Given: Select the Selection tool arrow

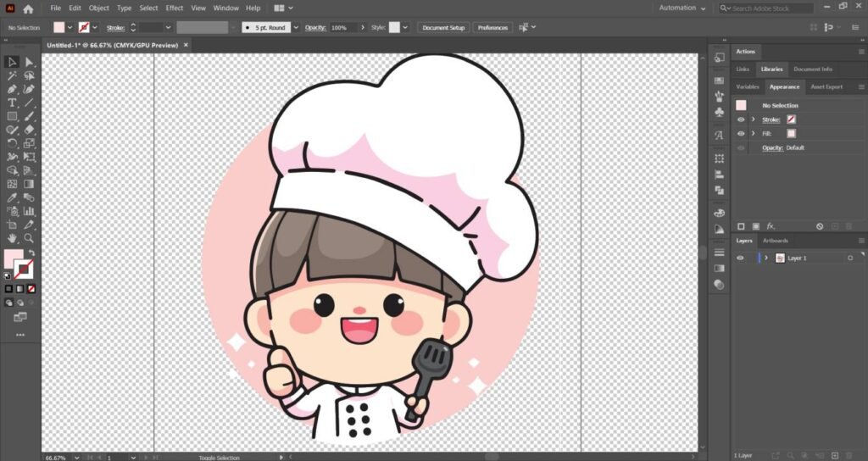Looking at the screenshot, I should pyautogui.click(x=12, y=62).
